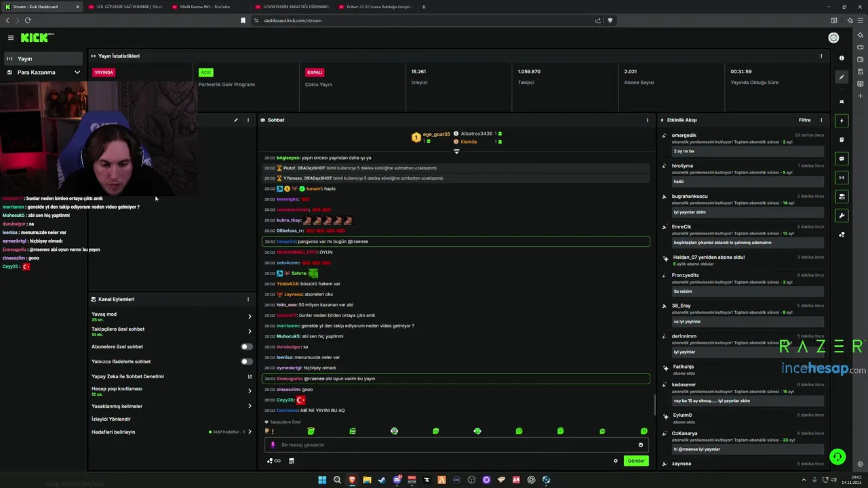Click the info icon in right sidebar

coord(842,58)
